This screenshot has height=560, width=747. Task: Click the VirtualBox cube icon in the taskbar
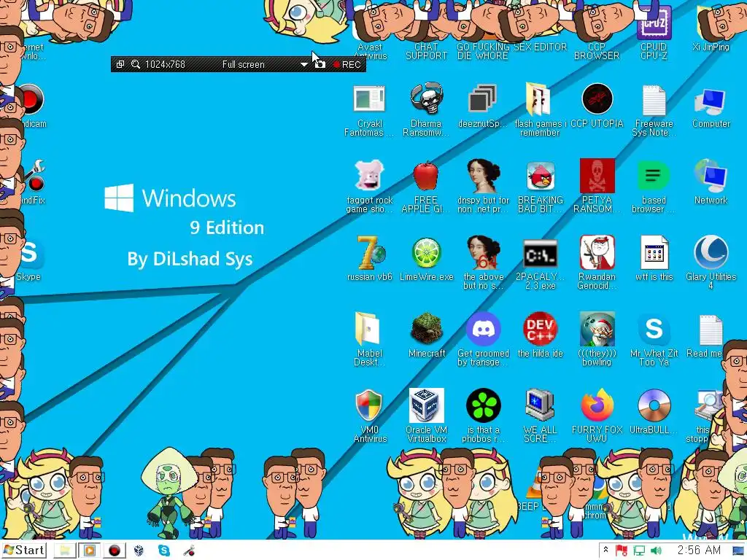pos(139,551)
